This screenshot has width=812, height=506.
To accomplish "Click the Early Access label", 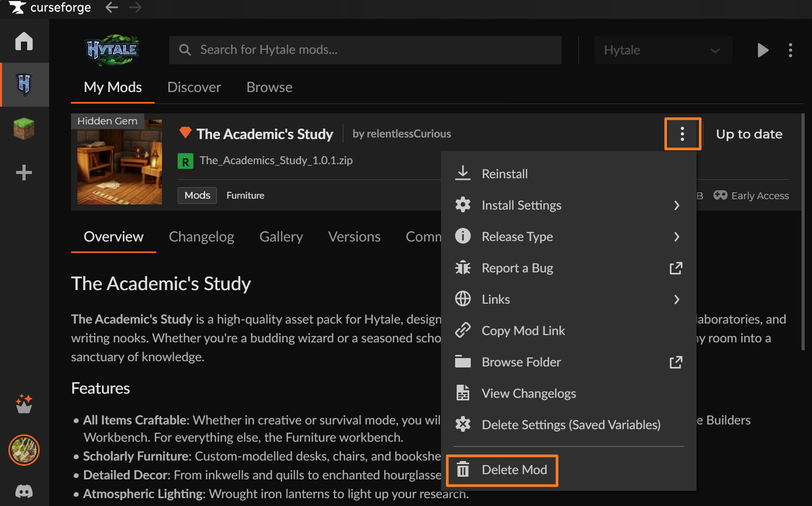I will coord(760,195).
